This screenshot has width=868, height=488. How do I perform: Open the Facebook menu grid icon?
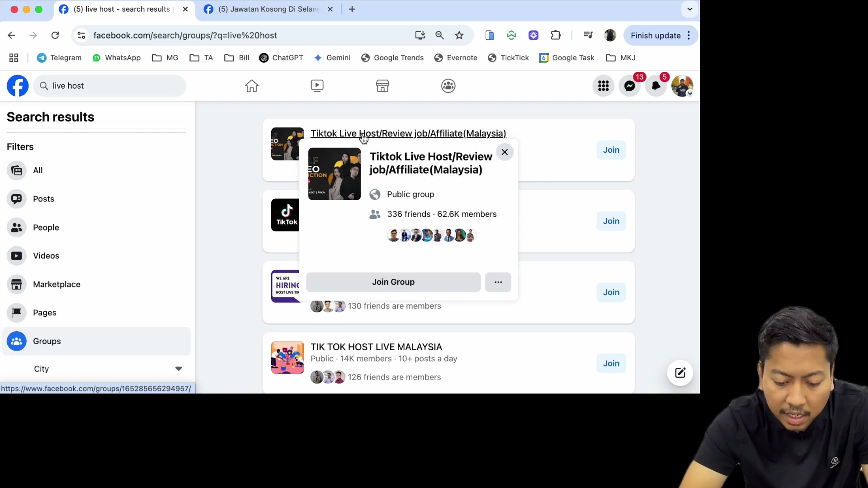pos(603,86)
